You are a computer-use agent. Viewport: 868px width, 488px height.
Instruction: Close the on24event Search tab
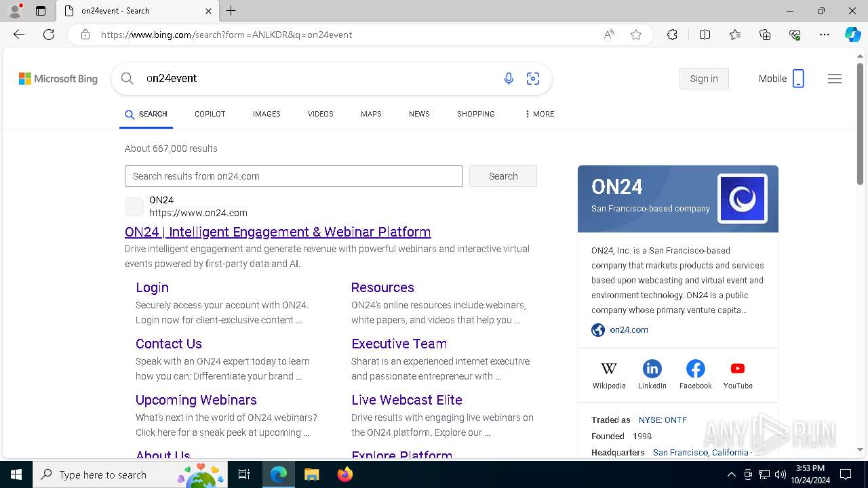pyautogui.click(x=208, y=11)
